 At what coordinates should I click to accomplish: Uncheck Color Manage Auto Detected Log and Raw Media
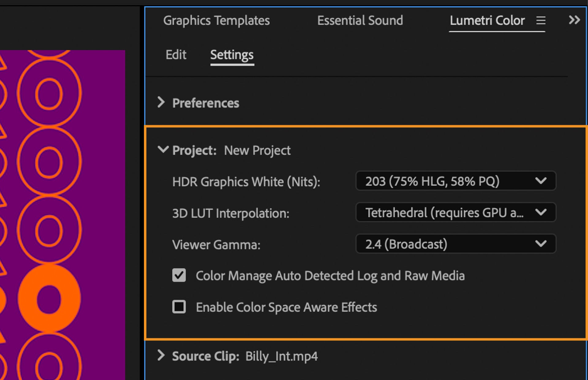179,275
